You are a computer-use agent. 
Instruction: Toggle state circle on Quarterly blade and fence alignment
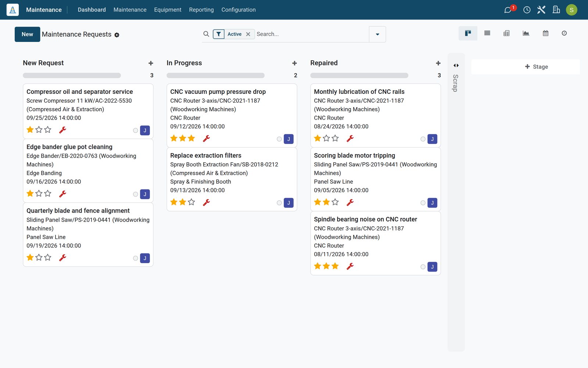point(136,258)
